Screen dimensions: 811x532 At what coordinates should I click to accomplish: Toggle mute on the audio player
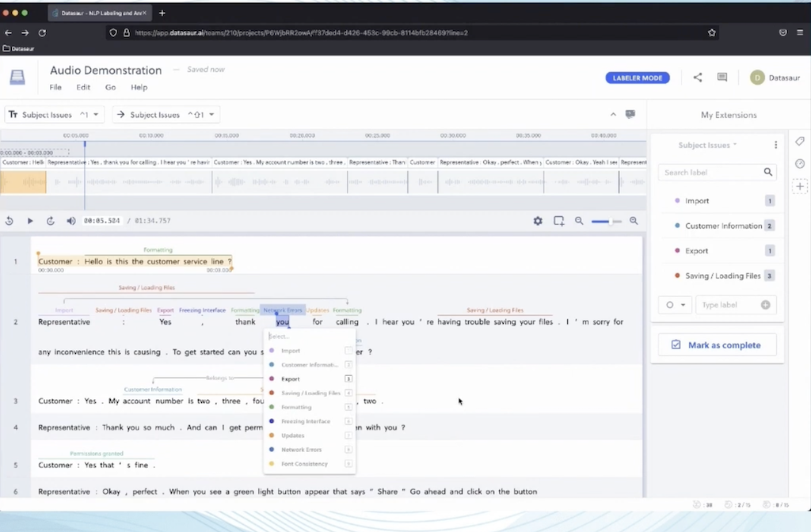pyautogui.click(x=70, y=221)
